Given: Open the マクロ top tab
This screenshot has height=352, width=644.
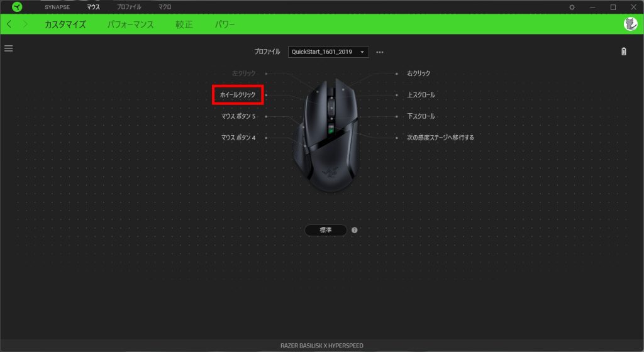Looking at the screenshot, I should pos(165,7).
